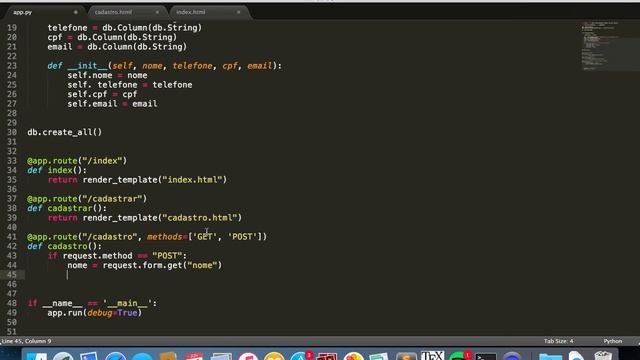Viewport: 640px width, 360px height.
Task: Click db.create_all() on line 30
Action: [x=64, y=132]
